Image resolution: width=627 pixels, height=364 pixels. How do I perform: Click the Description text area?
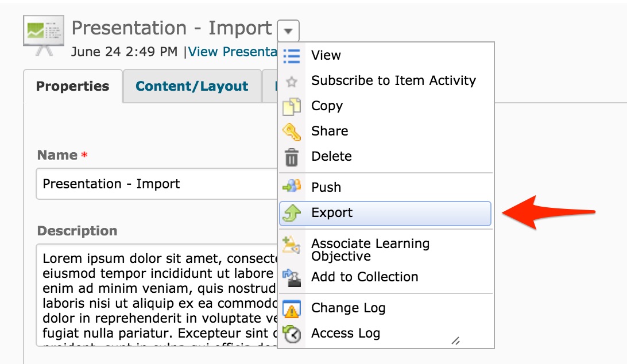[155, 295]
